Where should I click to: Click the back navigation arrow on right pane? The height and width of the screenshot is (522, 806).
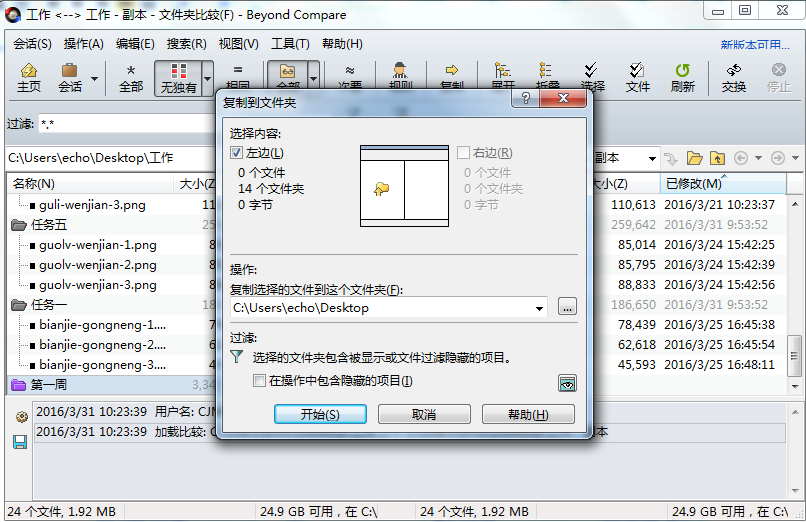click(x=741, y=158)
